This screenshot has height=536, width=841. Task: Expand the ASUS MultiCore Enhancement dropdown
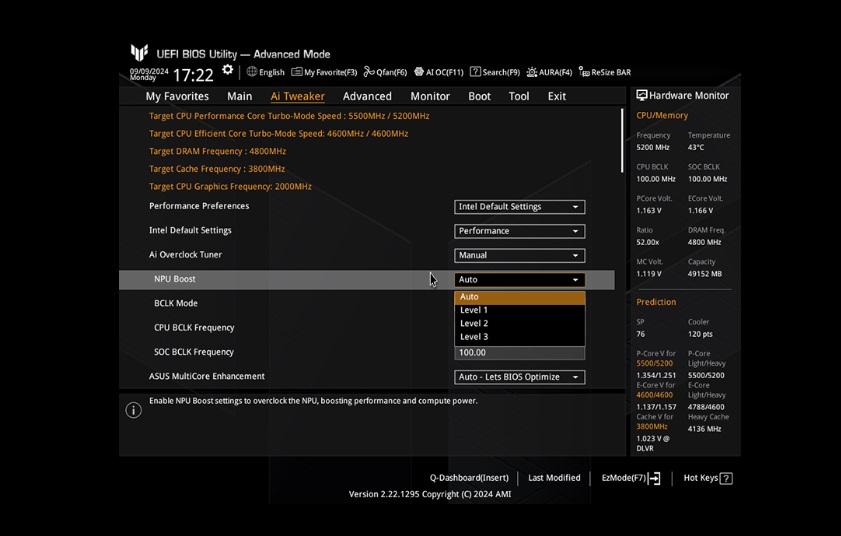[519, 377]
